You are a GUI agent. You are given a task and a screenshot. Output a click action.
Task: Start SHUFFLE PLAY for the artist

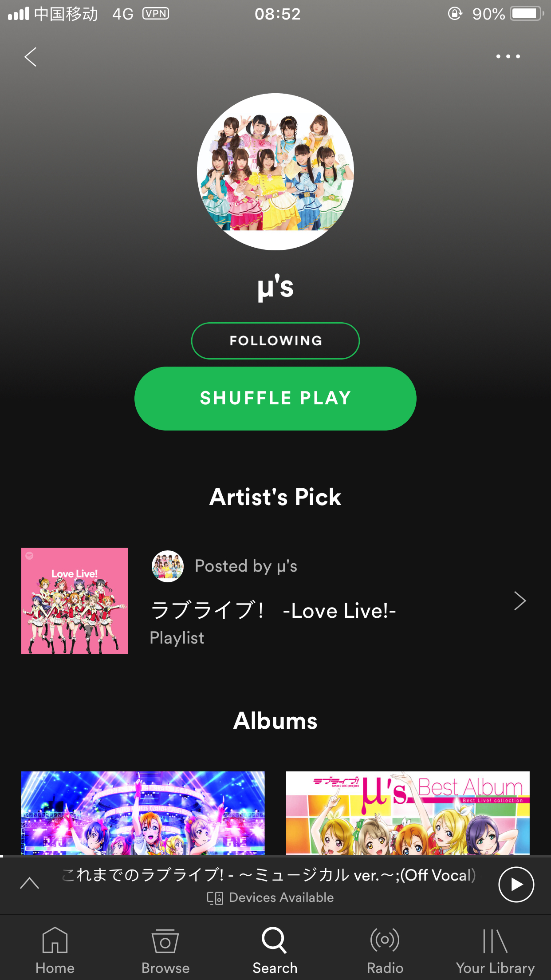(275, 398)
